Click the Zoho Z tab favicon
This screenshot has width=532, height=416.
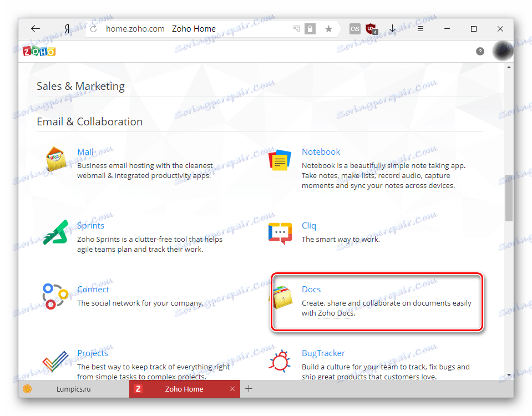point(138,389)
